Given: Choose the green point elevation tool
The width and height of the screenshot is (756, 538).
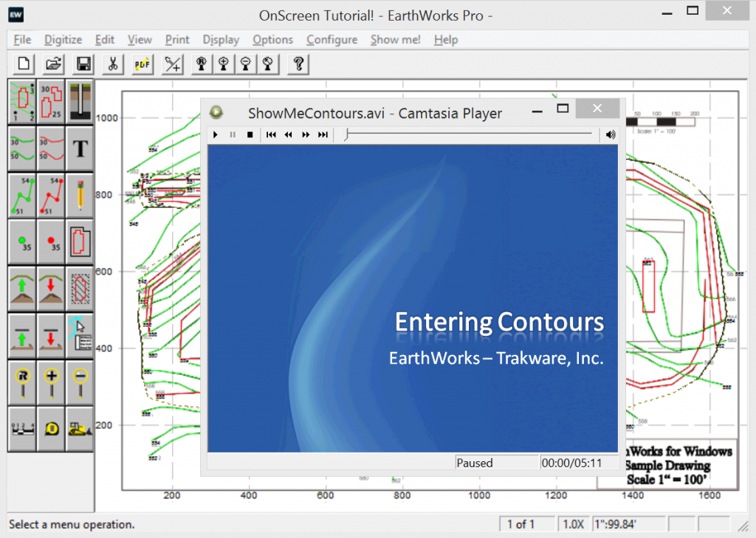Looking at the screenshot, I should [21, 241].
